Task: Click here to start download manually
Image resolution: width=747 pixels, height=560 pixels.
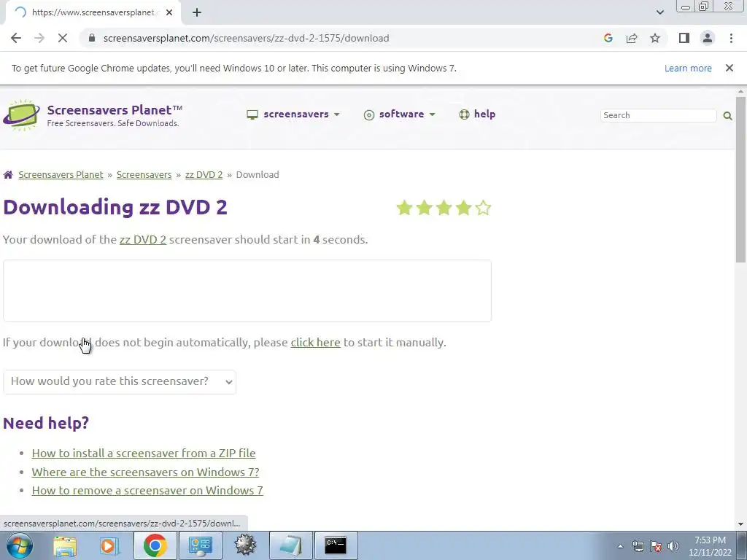Action: pyautogui.click(x=315, y=343)
